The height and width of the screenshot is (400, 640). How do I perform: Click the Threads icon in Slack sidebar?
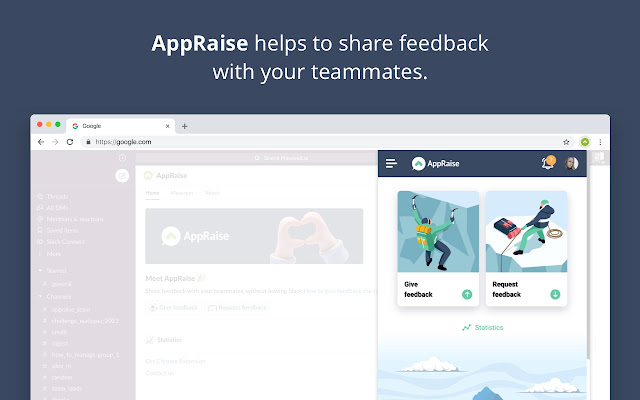click(40, 196)
